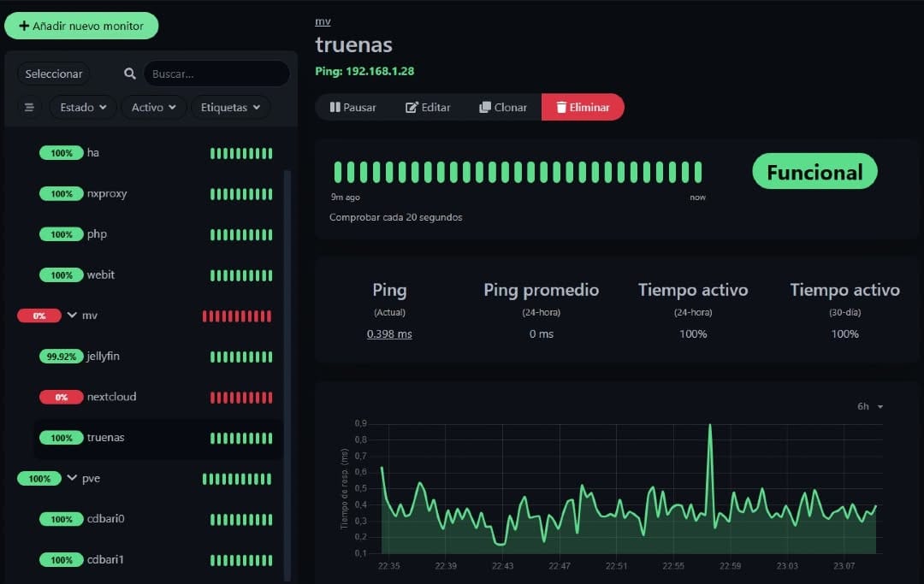This screenshot has width=924, height=584.
Task: Open the Activo filter dropdown
Action: pyautogui.click(x=153, y=107)
